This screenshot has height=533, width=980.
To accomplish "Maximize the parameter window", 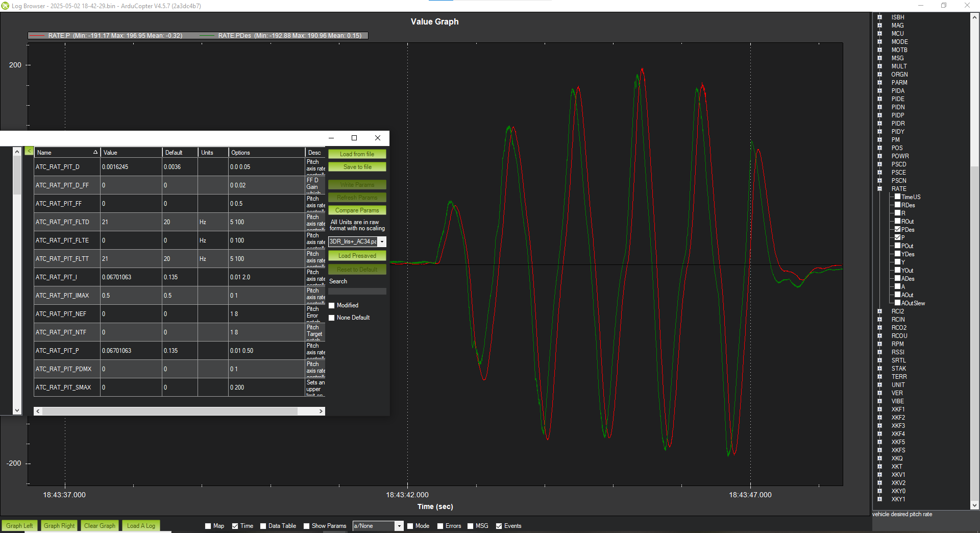I will (x=354, y=138).
